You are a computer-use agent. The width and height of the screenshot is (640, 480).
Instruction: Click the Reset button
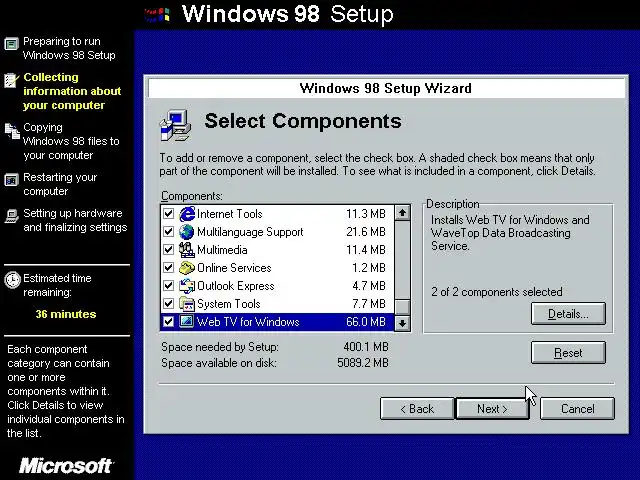[x=568, y=353]
